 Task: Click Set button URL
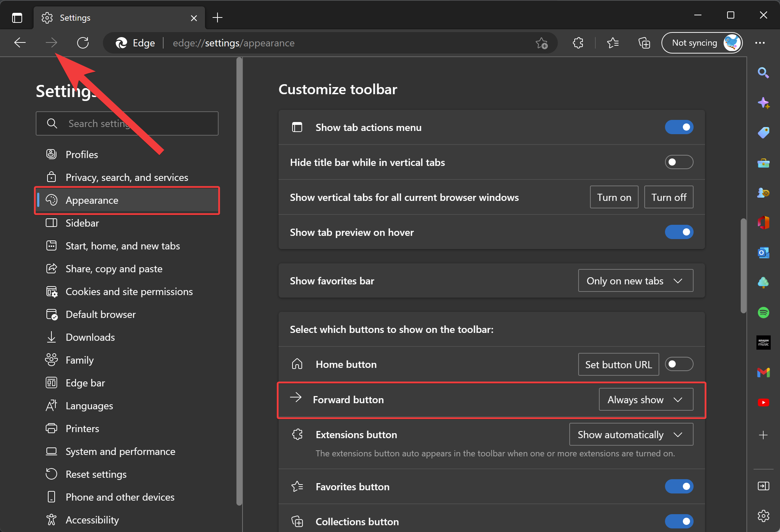click(x=619, y=364)
